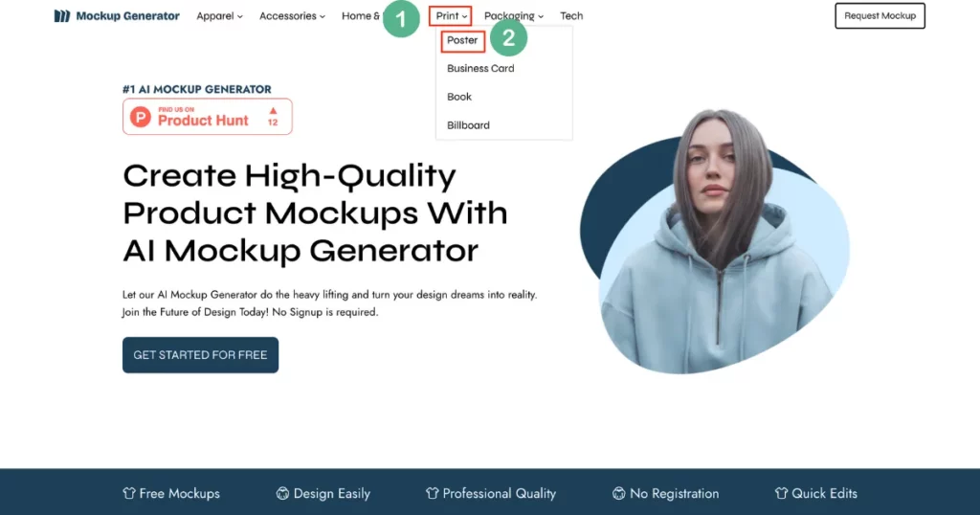The height and width of the screenshot is (515, 980).
Task: Click the Design Easily palette icon
Action: (282, 493)
